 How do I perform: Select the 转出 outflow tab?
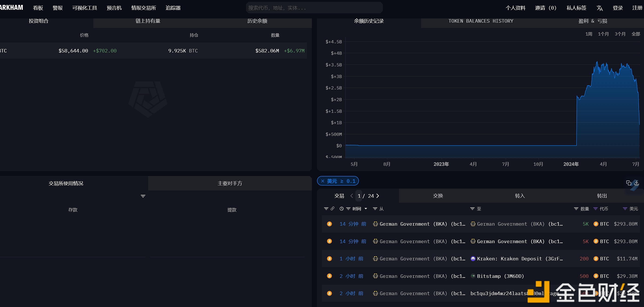(x=602, y=196)
